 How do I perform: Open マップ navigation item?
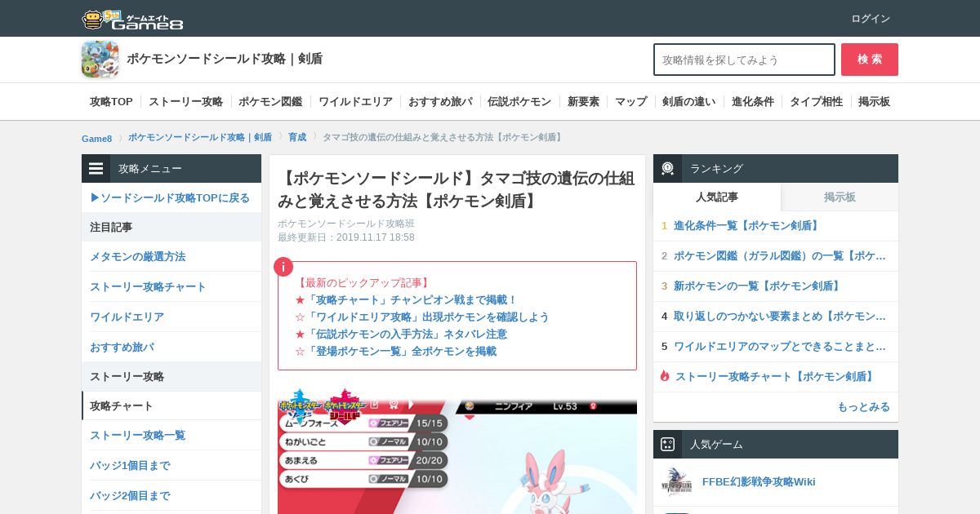pyautogui.click(x=630, y=102)
